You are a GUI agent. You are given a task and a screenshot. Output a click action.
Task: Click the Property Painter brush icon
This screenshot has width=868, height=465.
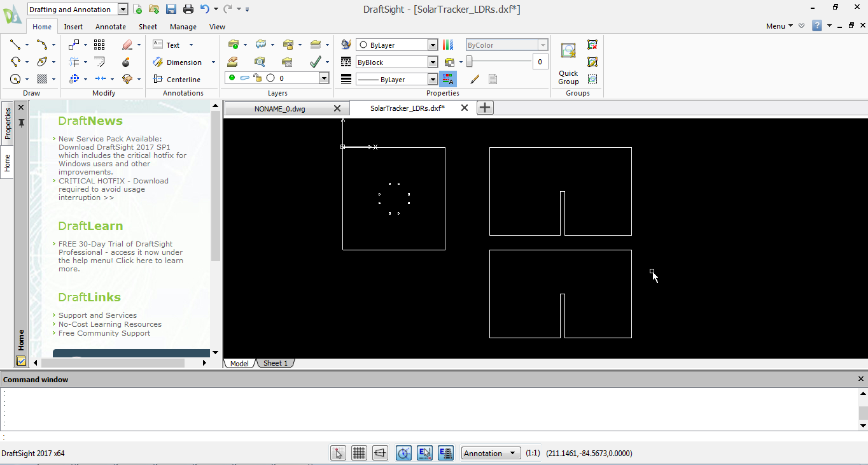pyautogui.click(x=474, y=79)
